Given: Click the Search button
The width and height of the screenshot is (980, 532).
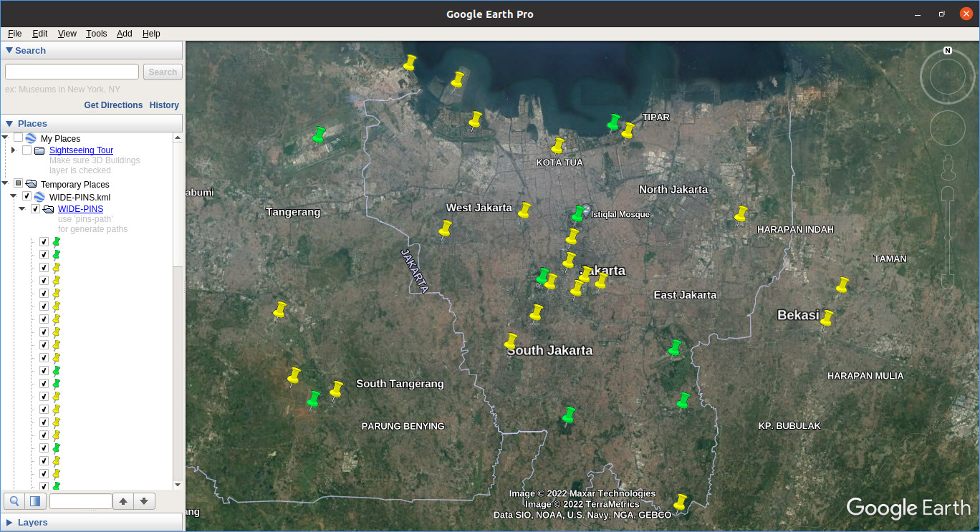Looking at the screenshot, I should coord(163,72).
